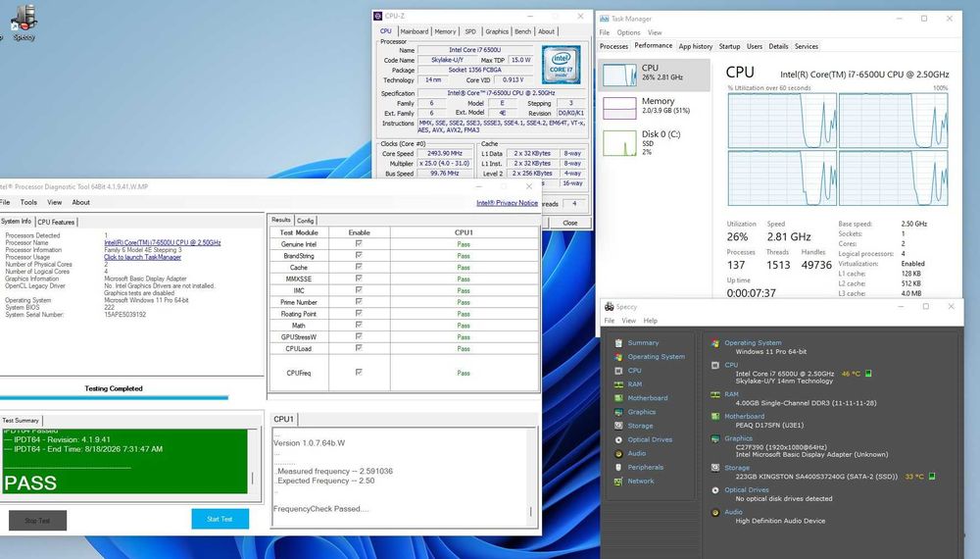Screen dimensions: 980x559
Task: Click the Network icon in Speccy sidebar
Action: pyautogui.click(x=618, y=481)
